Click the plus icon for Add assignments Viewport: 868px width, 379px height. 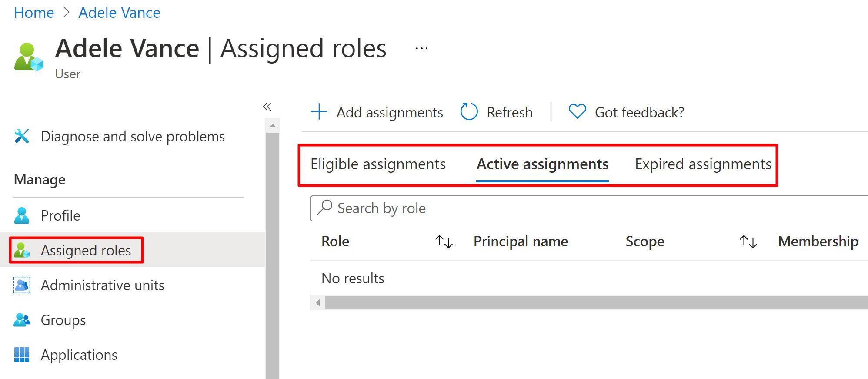pos(319,112)
